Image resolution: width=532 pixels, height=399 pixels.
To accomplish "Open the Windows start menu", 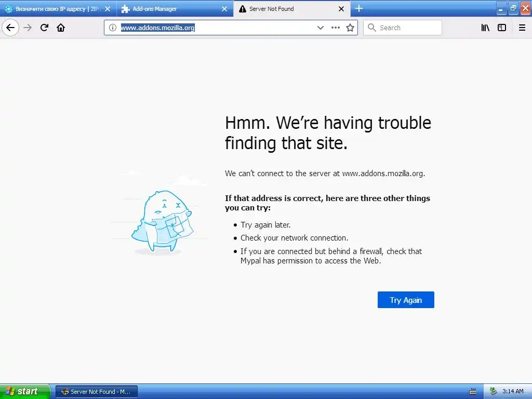I will pyautogui.click(x=25, y=391).
